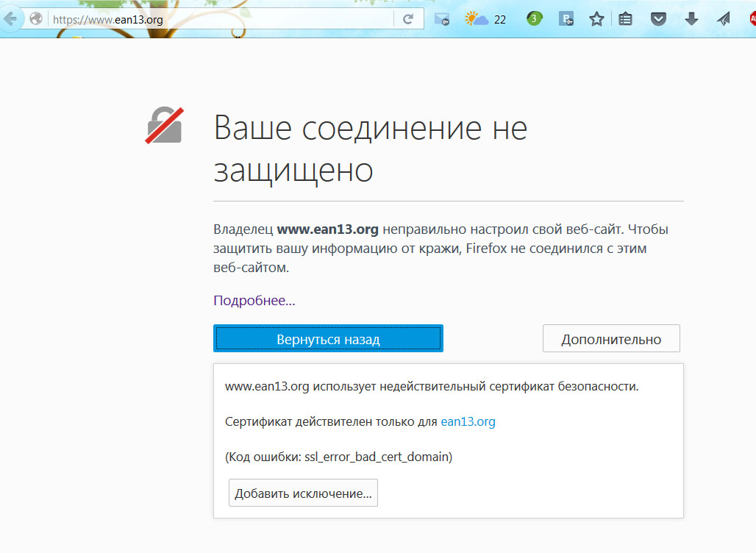Open the weather widget showing 22
756x553 pixels.
coord(485,19)
